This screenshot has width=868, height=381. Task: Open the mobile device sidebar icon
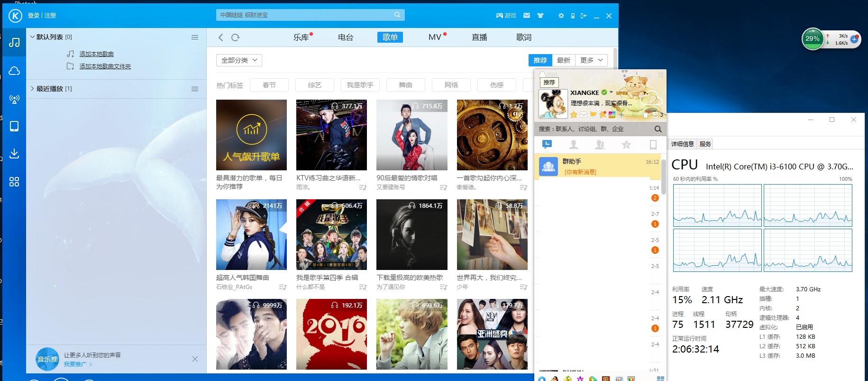coord(14,126)
